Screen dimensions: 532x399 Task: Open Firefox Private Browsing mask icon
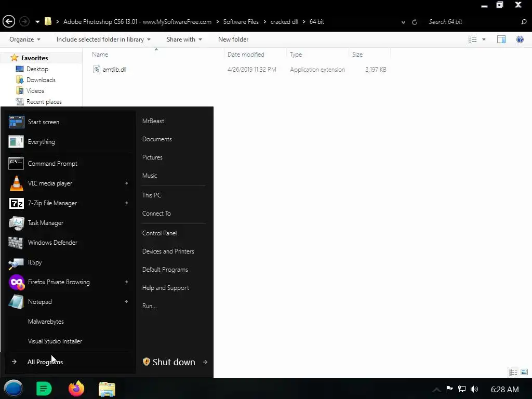[x=16, y=282]
